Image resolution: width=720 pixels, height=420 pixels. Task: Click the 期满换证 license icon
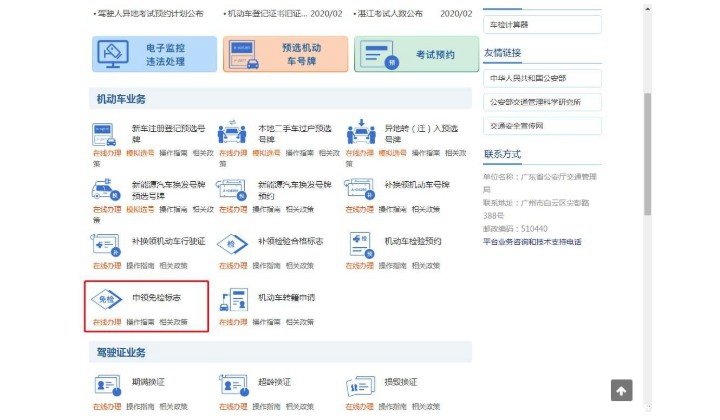[105, 384]
